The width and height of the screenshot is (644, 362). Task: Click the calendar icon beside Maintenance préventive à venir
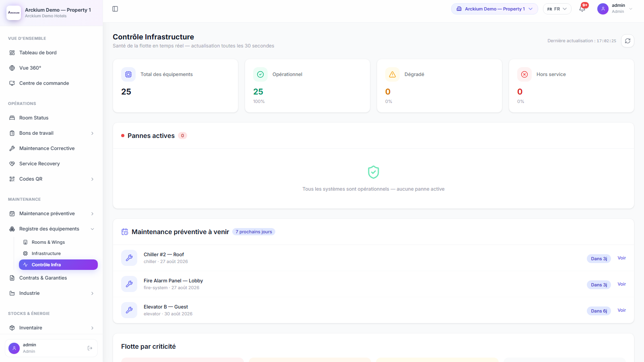pyautogui.click(x=125, y=232)
